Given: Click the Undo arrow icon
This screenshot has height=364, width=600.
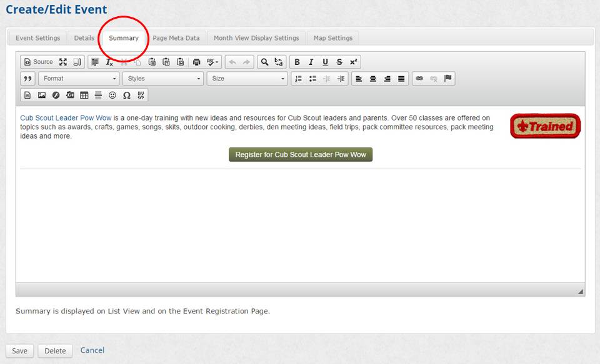Looking at the screenshot, I should tap(232, 62).
